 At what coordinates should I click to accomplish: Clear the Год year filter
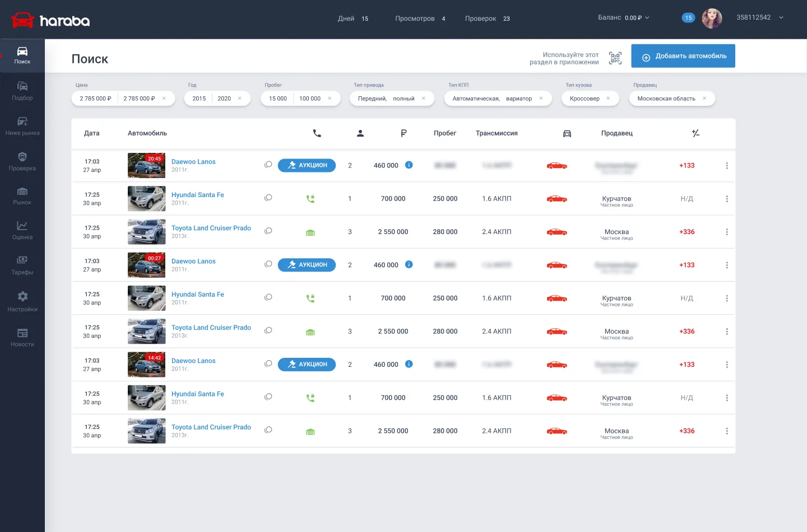coord(240,99)
